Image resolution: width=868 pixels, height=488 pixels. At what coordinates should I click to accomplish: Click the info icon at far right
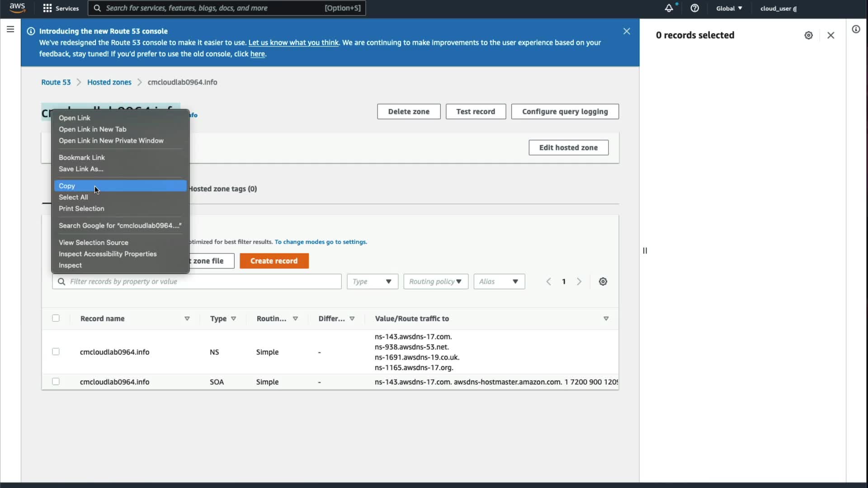coord(856,29)
